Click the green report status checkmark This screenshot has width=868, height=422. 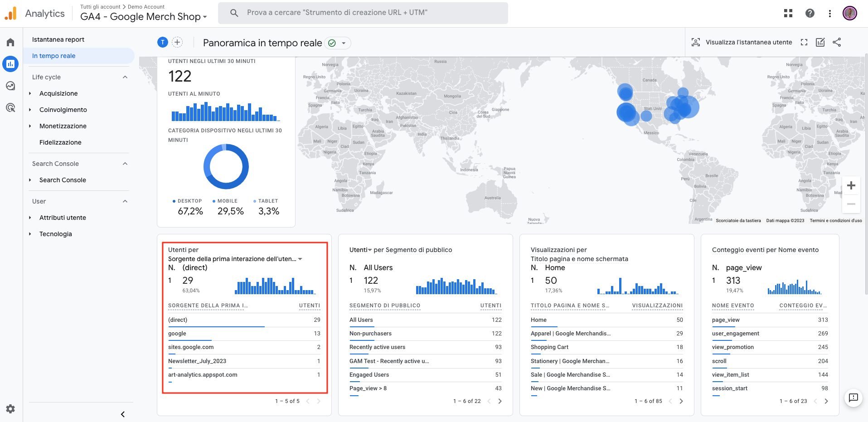pyautogui.click(x=332, y=43)
